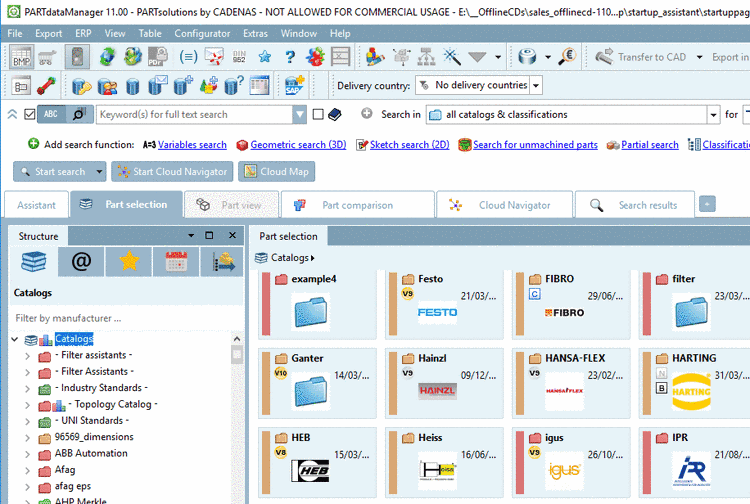This screenshot has width=750, height=504.
Task: Open the star favorites icon in Structure panel
Action: pos(129,262)
